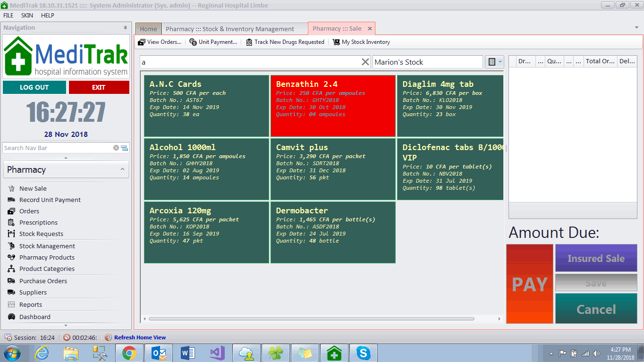The width and height of the screenshot is (644, 362).
Task: Clear the Search Nav Bar field
Action: click(116, 148)
